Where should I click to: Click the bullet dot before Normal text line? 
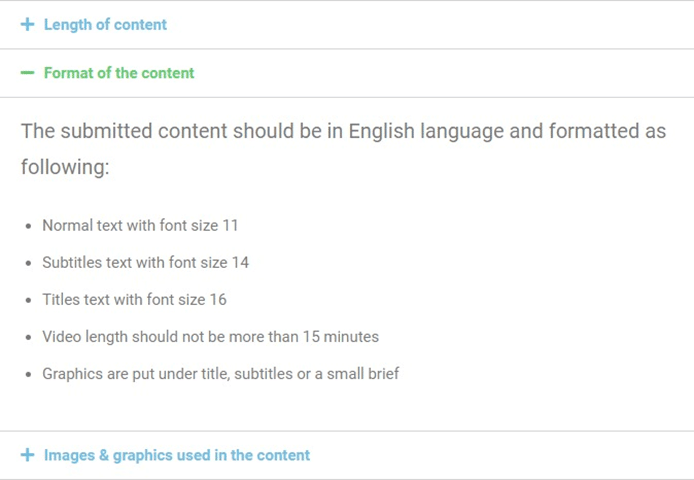coord(28,226)
